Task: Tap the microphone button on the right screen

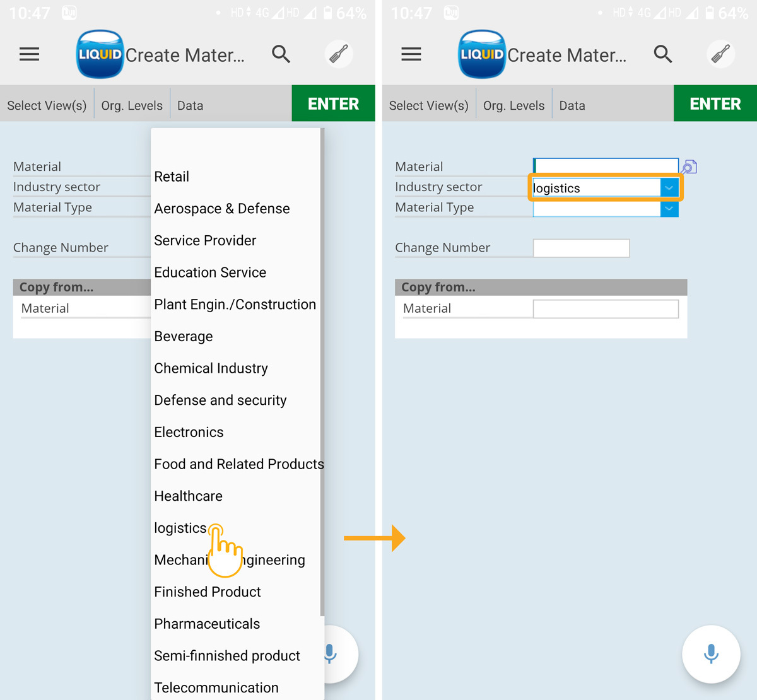Action: tap(711, 654)
